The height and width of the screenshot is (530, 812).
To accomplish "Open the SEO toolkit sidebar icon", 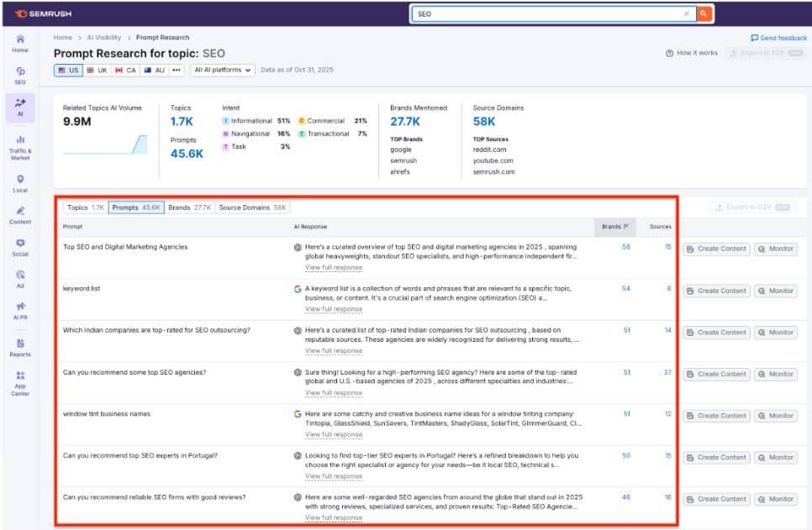I will tap(20, 76).
